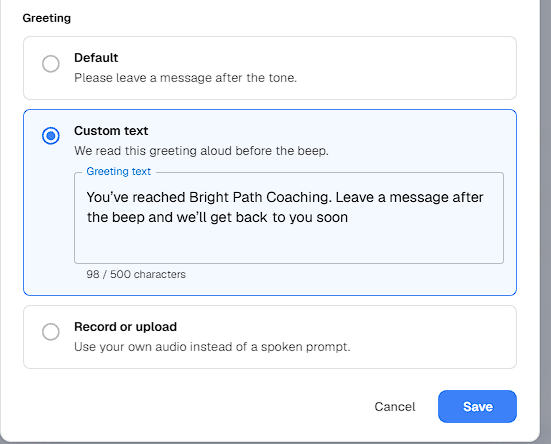Click 'We read this greeting aloud before the beep.'

coord(201,151)
